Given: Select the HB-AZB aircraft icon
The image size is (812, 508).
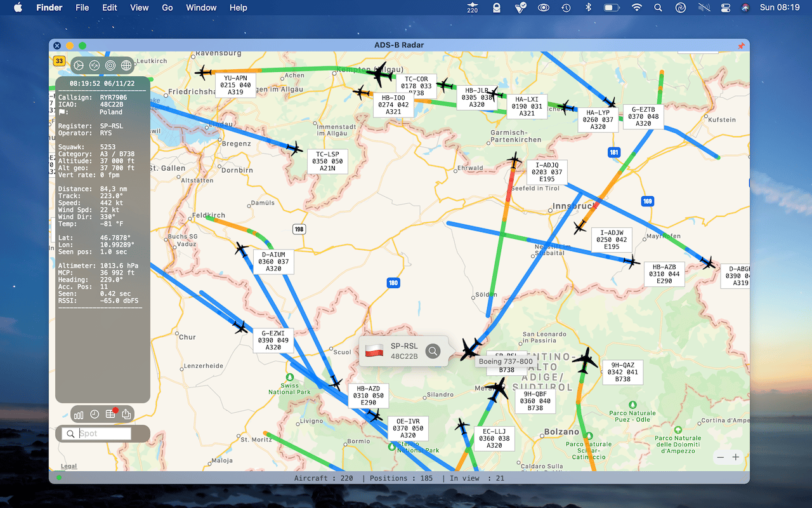Looking at the screenshot, I should pyautogui.click(x=631, y=261).
